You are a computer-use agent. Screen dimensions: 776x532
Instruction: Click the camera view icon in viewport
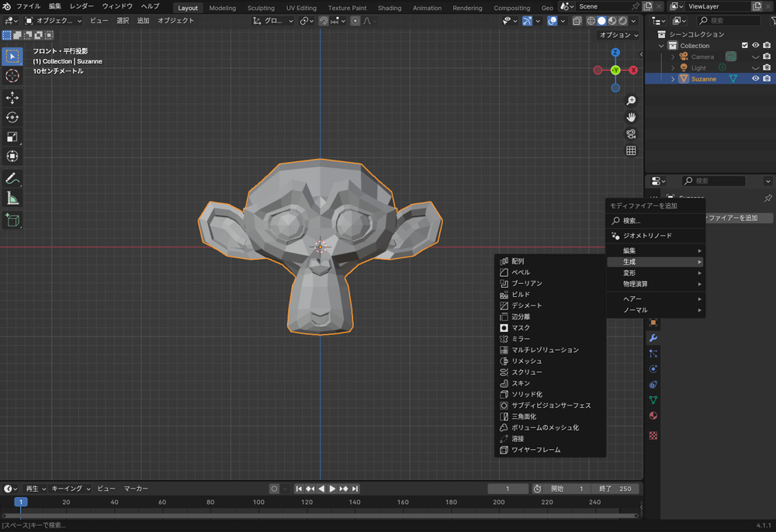pos(632,134)
